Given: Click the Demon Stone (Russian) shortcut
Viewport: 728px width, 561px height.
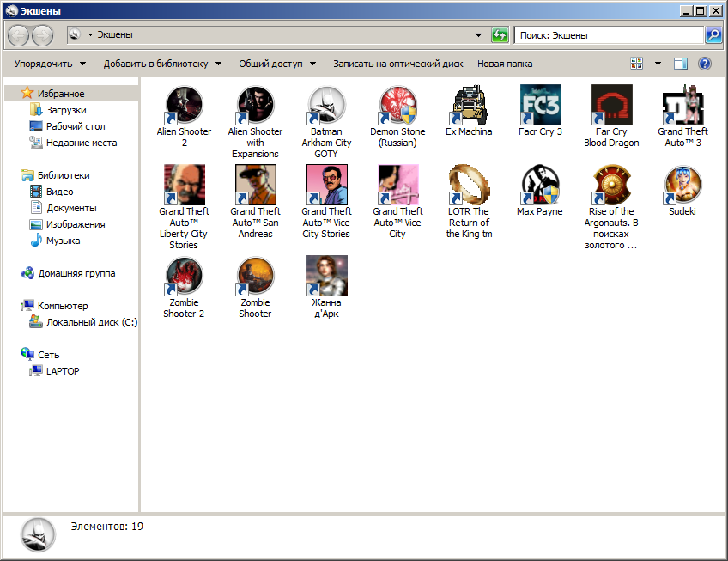Looking at the screenshot, I should pos(397,105).
